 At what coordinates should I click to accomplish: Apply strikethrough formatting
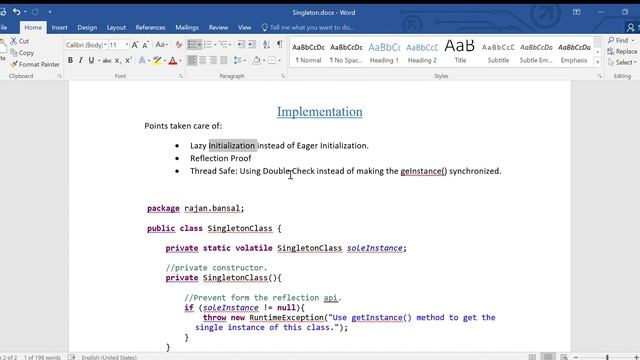click(x=107, y=60)
